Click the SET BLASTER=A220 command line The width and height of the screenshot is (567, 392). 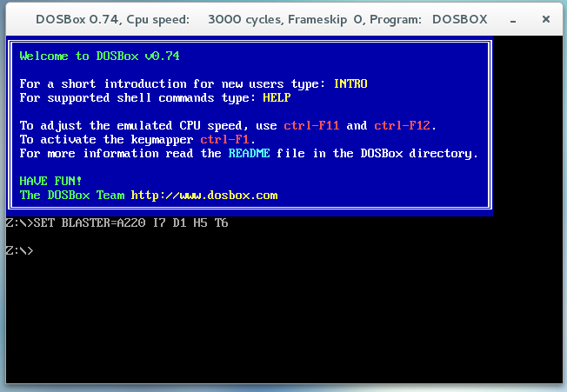point(117,223)
